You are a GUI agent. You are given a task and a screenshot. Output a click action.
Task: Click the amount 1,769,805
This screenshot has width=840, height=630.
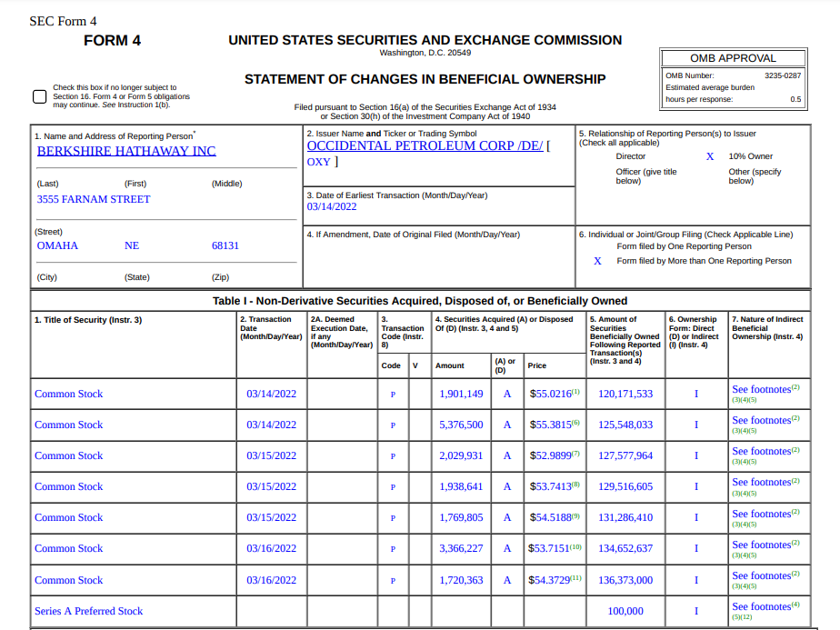pos(461,517)
